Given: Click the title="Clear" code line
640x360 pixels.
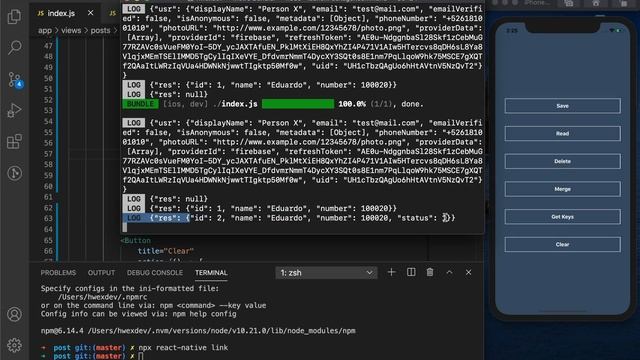Looking at the screenshot, I should pos(165,251).
